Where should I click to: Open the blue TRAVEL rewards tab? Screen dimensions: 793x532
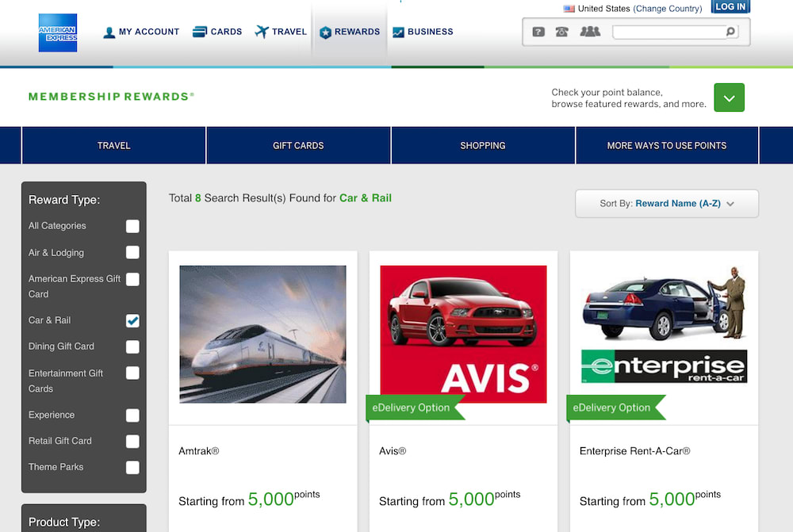coord(113,146)
